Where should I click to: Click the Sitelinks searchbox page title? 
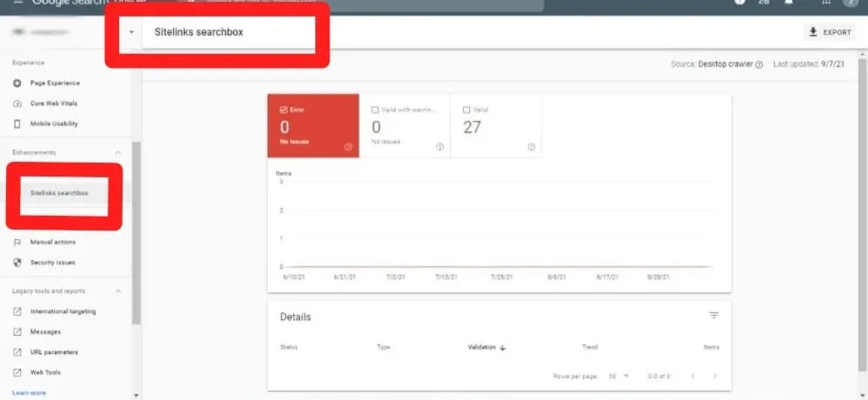point(199,32)
